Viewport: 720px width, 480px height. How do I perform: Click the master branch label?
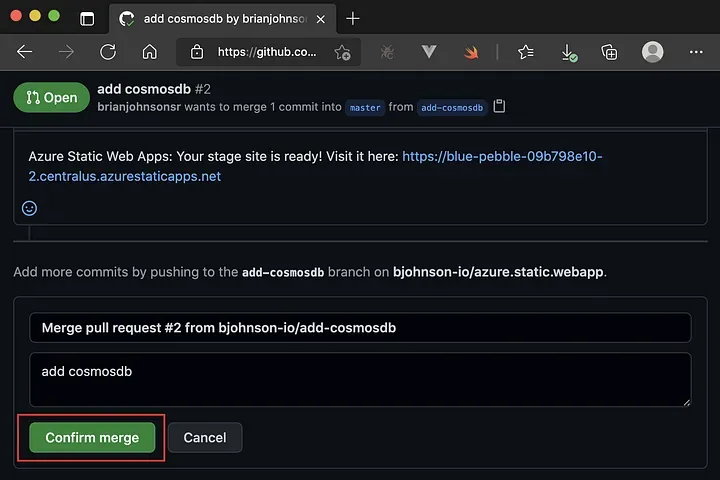[365, 107]
